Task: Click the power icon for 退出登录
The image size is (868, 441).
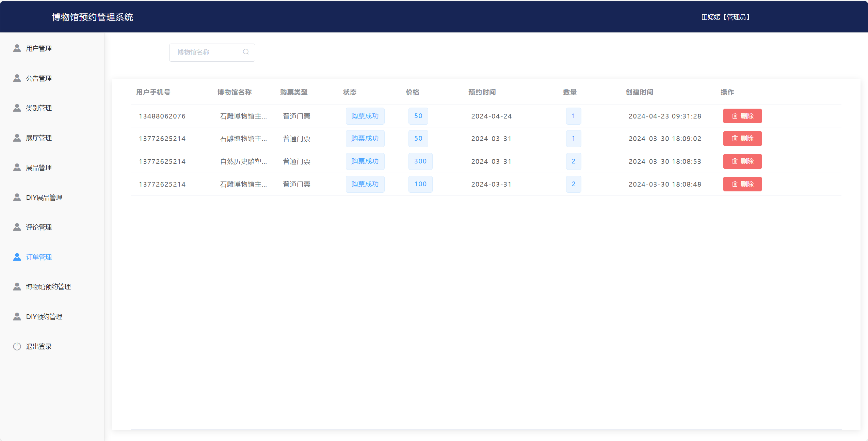Action: click(x=17, y=346)
